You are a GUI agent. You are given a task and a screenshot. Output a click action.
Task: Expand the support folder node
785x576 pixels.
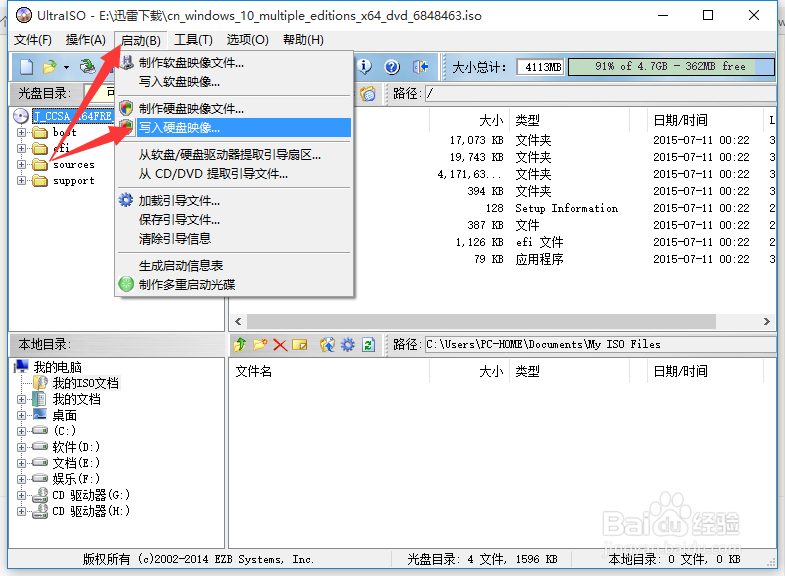pos(21,180)
